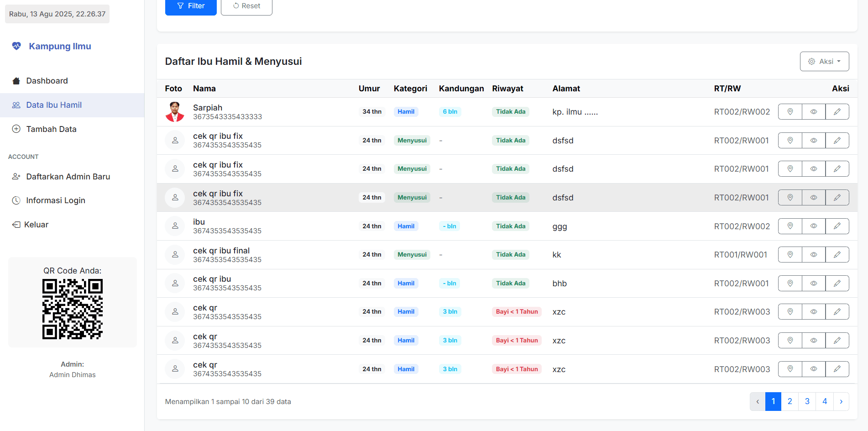This screenshot has height=431, width=868.
Task: Click the address ggg
Action: [x=560, y=226]
